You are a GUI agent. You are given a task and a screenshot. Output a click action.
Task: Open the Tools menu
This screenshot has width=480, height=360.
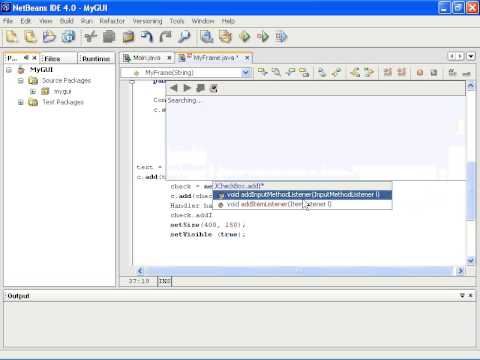177,21
